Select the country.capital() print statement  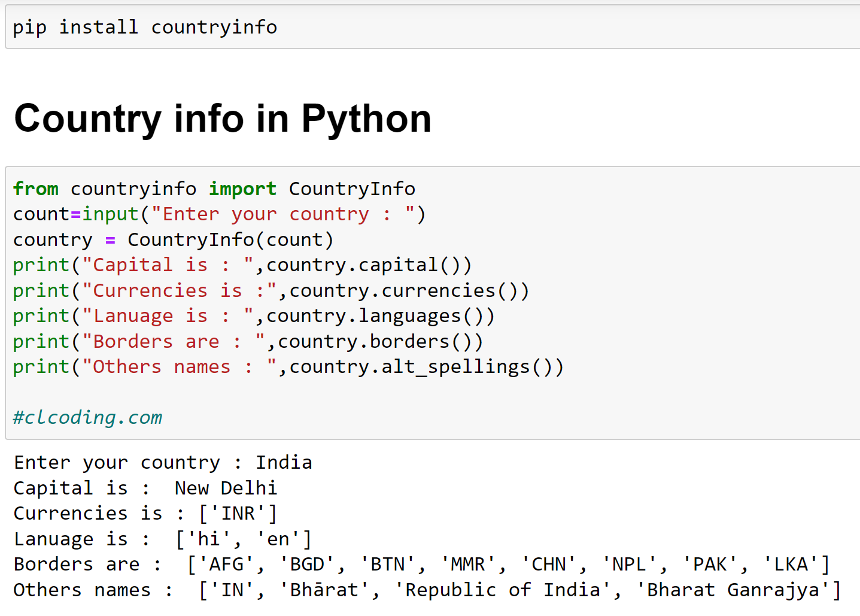click(242, 264)
